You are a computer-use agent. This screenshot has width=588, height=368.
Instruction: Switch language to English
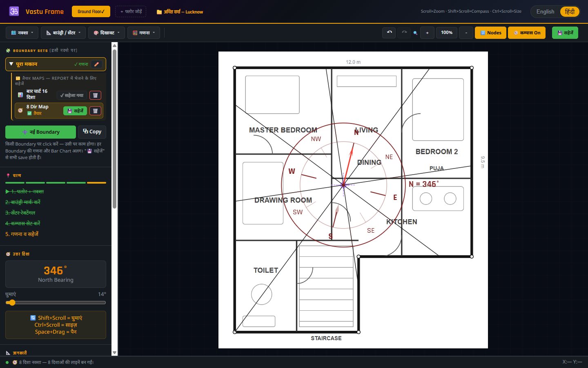tap(545, 11)
